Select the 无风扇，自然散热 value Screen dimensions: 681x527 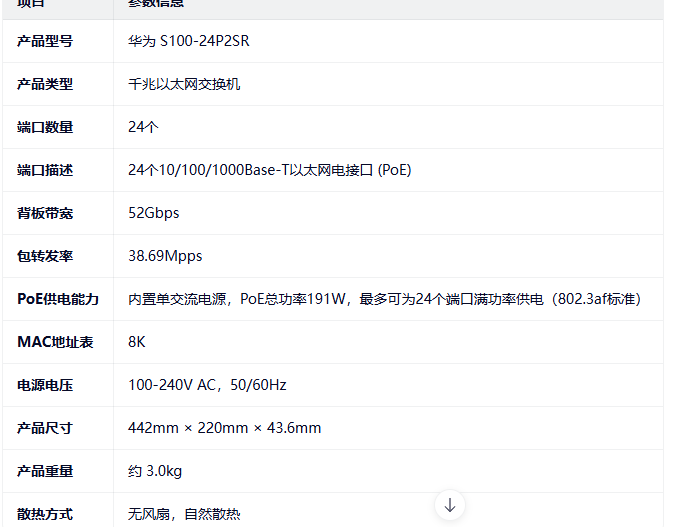[x=184, y=514]
